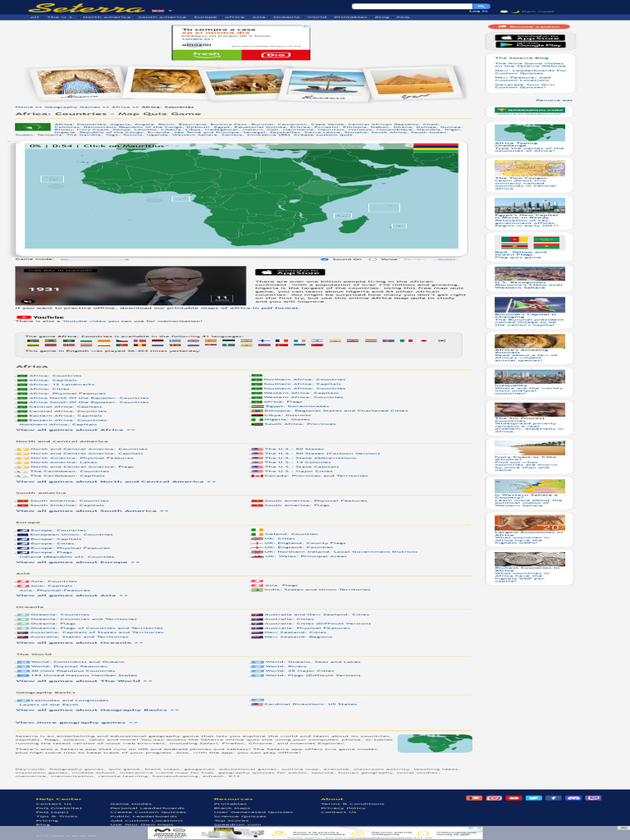Click the Instagram icon in footer
This screenshot has height=840, width=630.
point(493,798)
